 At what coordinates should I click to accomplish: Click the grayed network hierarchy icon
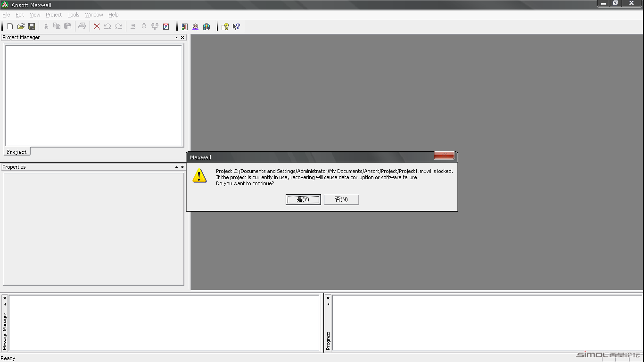coord(155,26)
